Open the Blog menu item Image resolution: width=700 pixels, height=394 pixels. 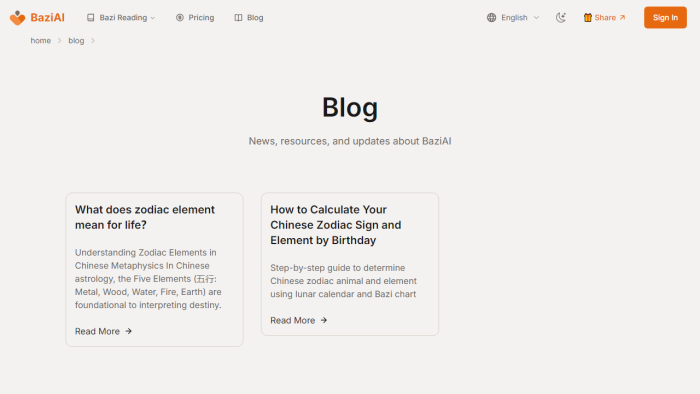[249, 17]
